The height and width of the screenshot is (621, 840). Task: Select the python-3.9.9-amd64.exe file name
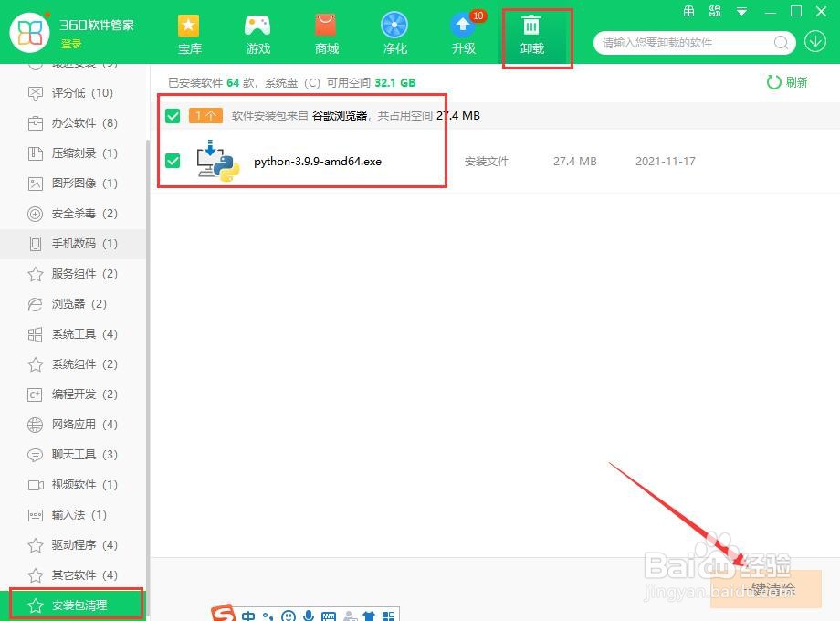click(x=318, y=162)
